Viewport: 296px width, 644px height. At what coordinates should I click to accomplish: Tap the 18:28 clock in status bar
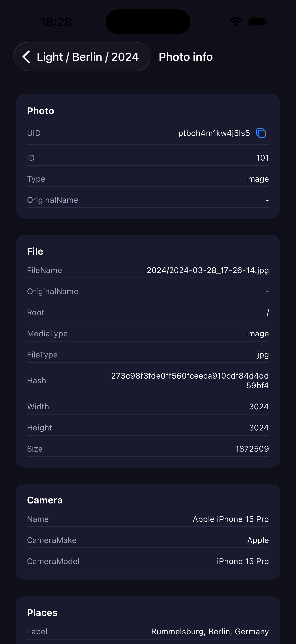[x=56, y=22]
